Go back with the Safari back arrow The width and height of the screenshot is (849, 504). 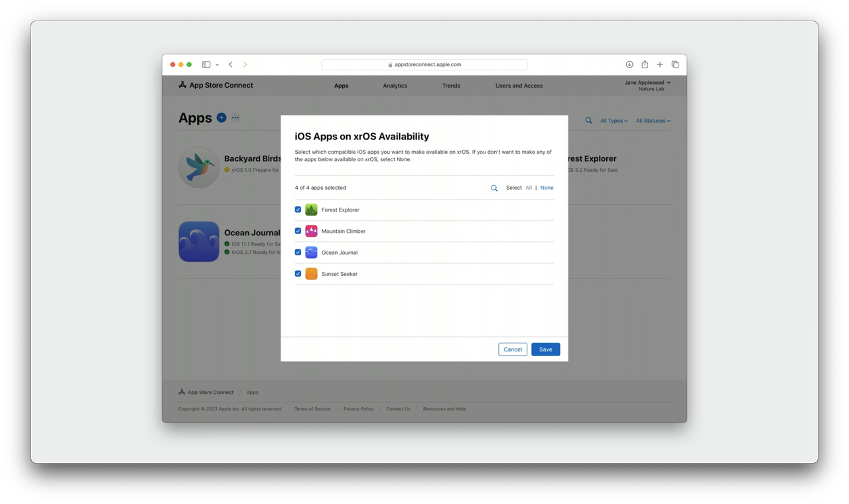coord(231,64)
